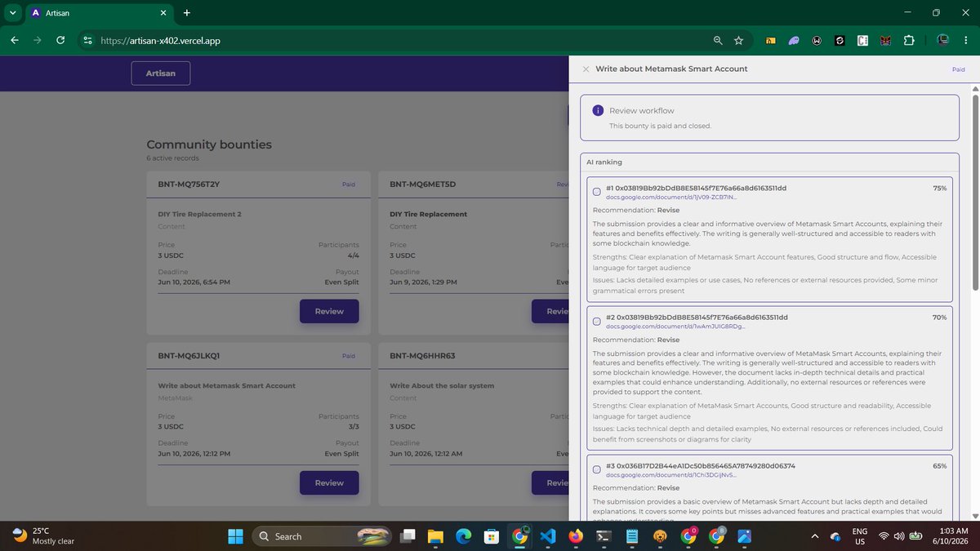Open the ENG US language switcher
Viewport: 980px width, 551px height.
[860, 536]
